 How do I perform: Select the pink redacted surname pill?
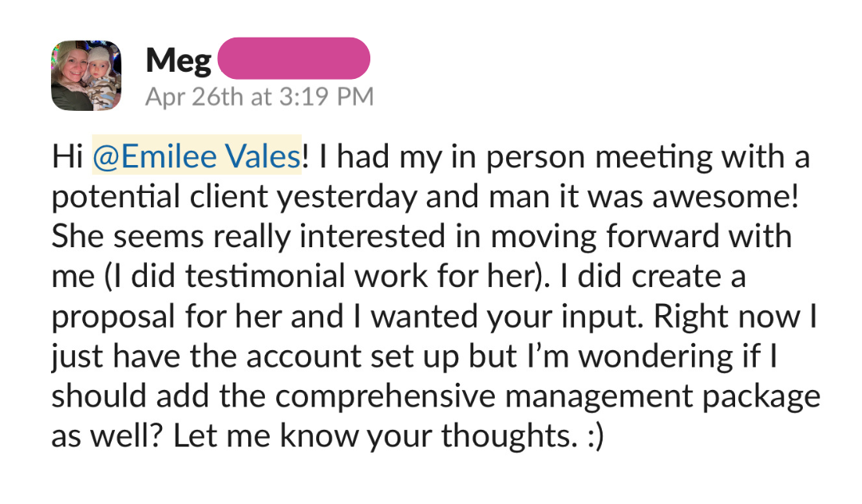tap(294, 58)
